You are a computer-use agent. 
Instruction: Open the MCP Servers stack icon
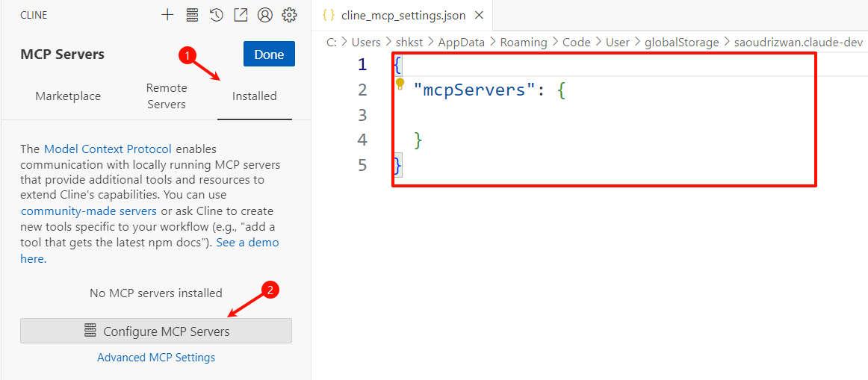point(192,15)
